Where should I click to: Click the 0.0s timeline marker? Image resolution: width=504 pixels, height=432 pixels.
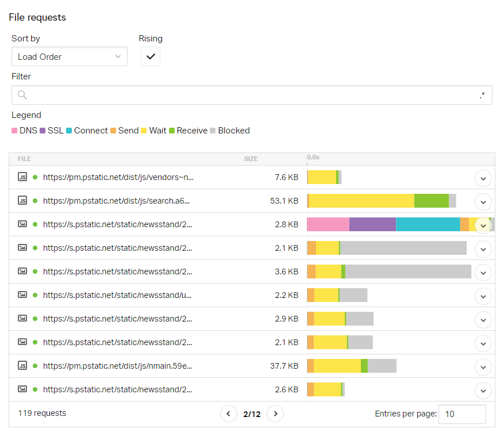pos(313,157)
